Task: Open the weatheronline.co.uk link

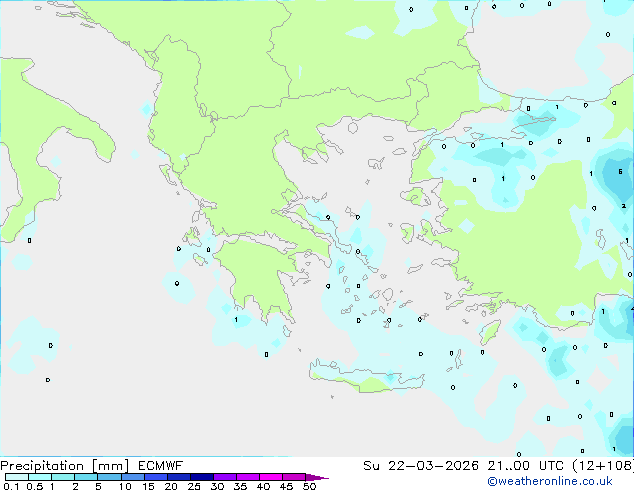Action: pyautogui.click(x=550, y=482)
